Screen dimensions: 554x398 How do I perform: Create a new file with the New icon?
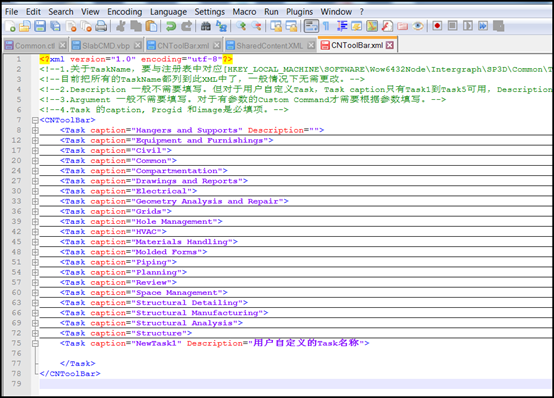(10, 26)
